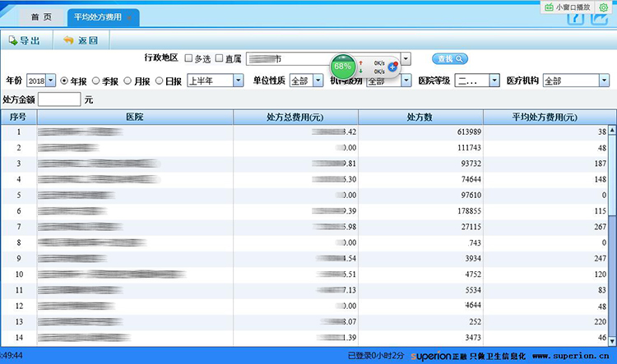This screenshot has width=617, height=364.
Task: Click the 小窗口播放 mini window icon
Action: 550,7
